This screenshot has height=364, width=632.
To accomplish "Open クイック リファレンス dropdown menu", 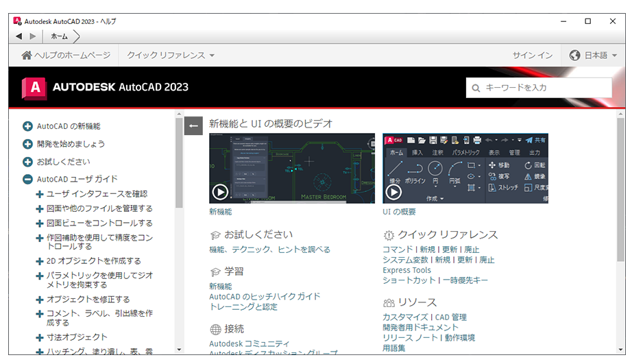I will pos(171,56).
